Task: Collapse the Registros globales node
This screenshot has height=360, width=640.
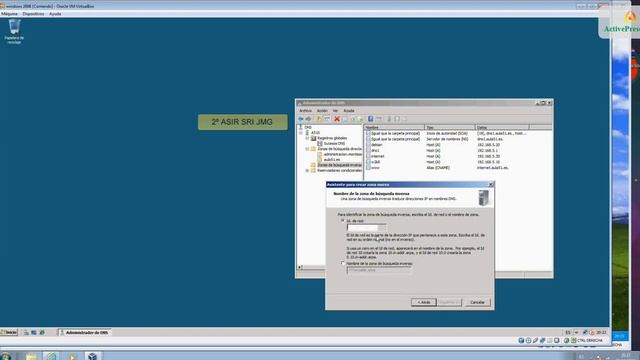Action: pos(307,138)
